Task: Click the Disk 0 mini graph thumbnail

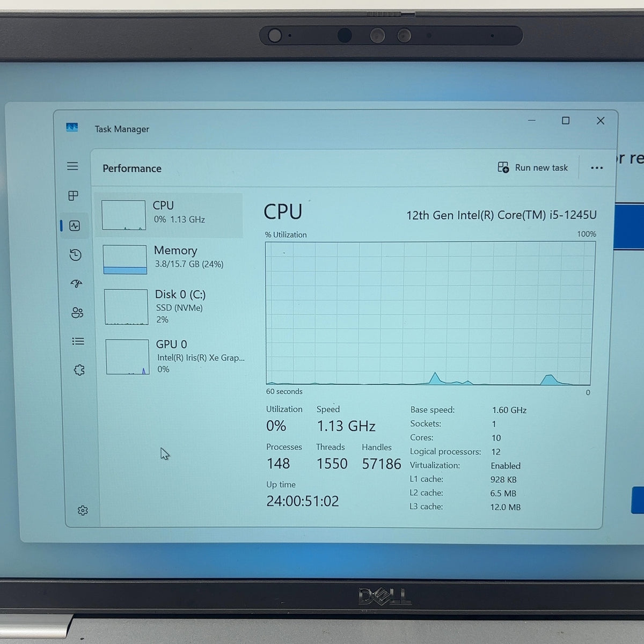Action: (x=126, y=307)
